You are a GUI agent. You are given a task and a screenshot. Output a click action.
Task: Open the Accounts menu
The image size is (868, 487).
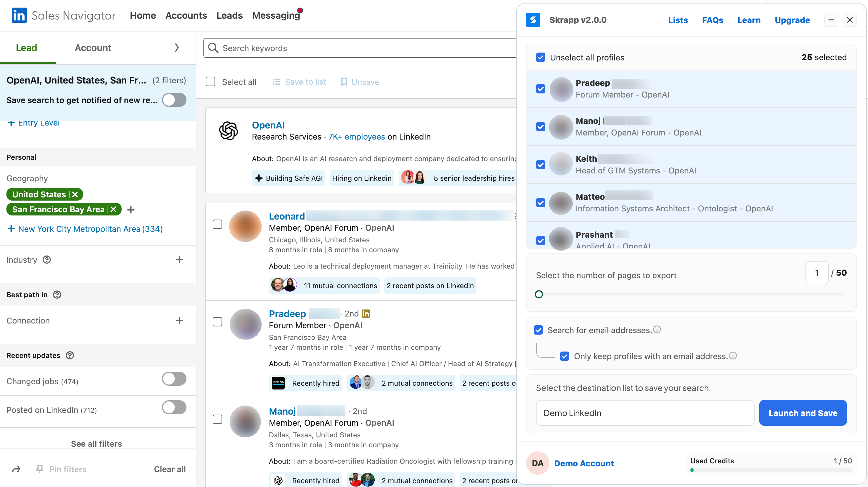tap(186, 15)
